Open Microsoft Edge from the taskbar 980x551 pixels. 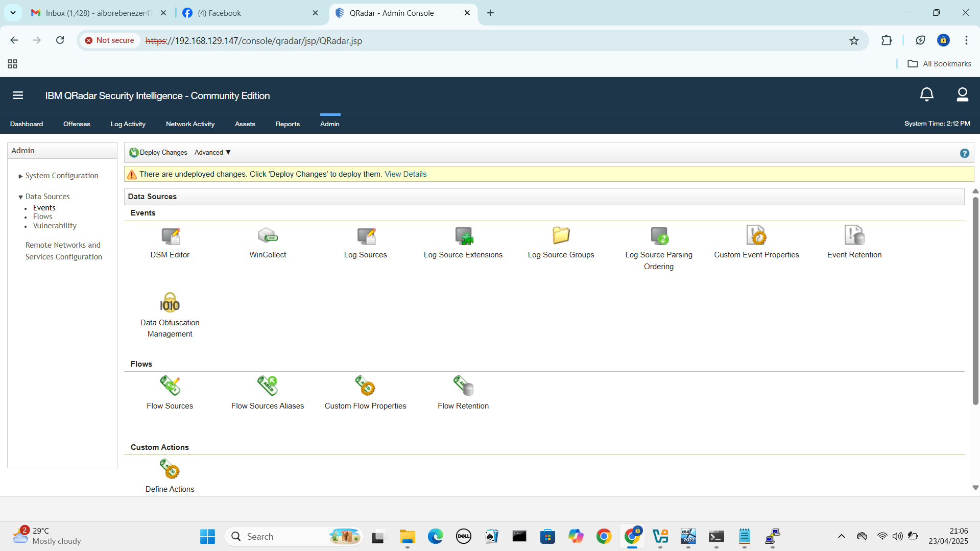(435, 537)
